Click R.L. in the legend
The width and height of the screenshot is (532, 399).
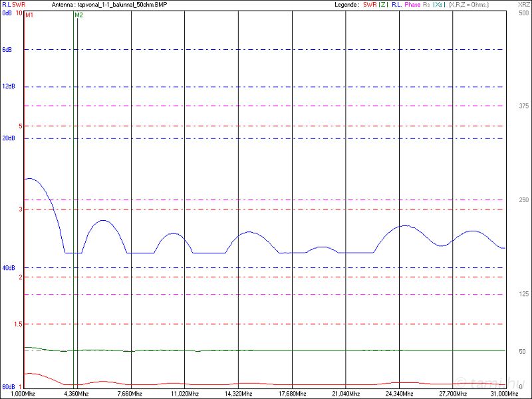click(396, 5)
